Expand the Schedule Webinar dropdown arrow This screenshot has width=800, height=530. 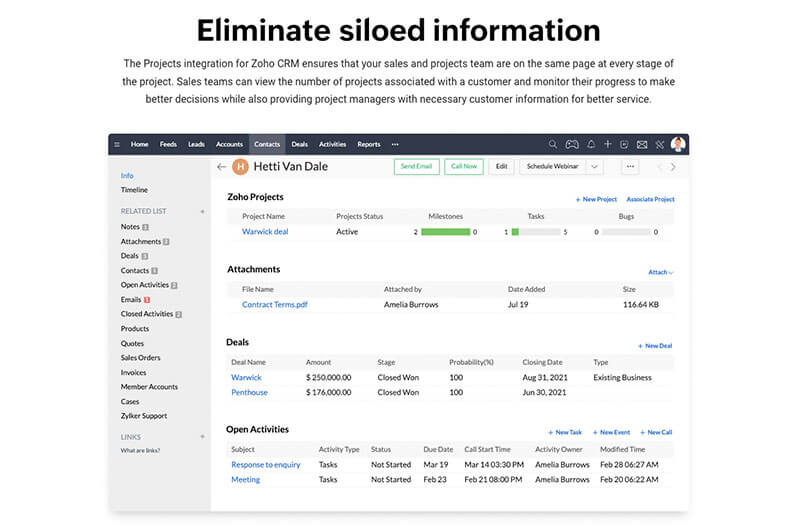coord(594,166)
